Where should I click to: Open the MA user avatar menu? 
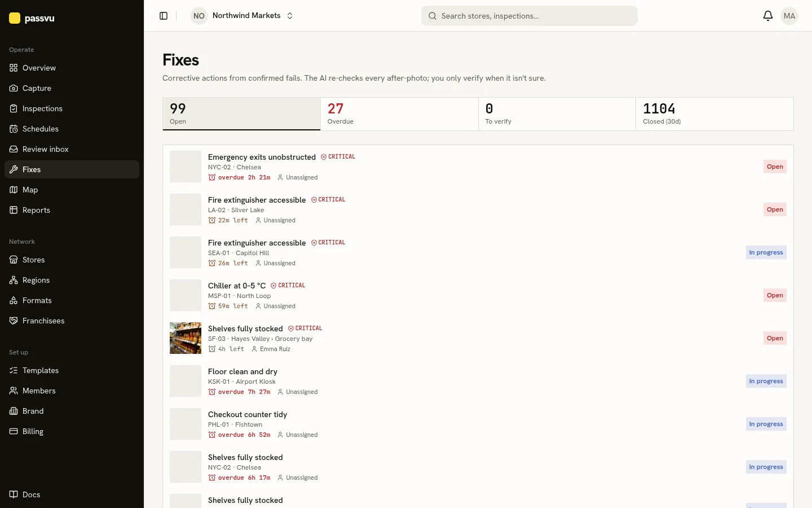point(789,16)
